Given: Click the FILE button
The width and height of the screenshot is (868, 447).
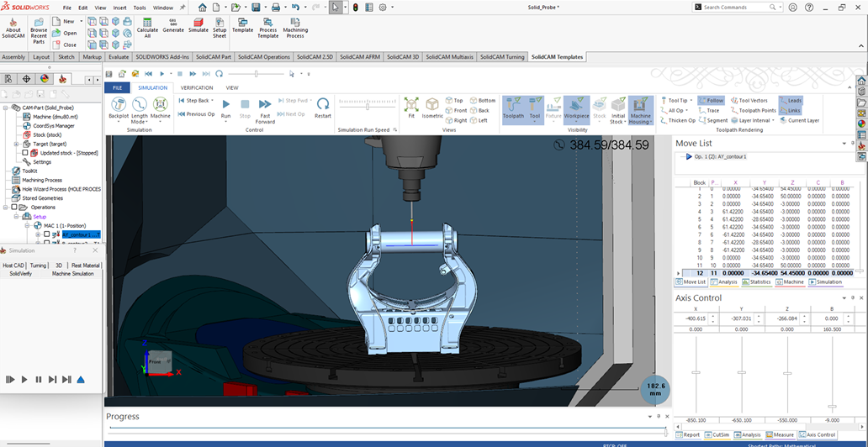Looking at the screenshot, I should 118,87.
